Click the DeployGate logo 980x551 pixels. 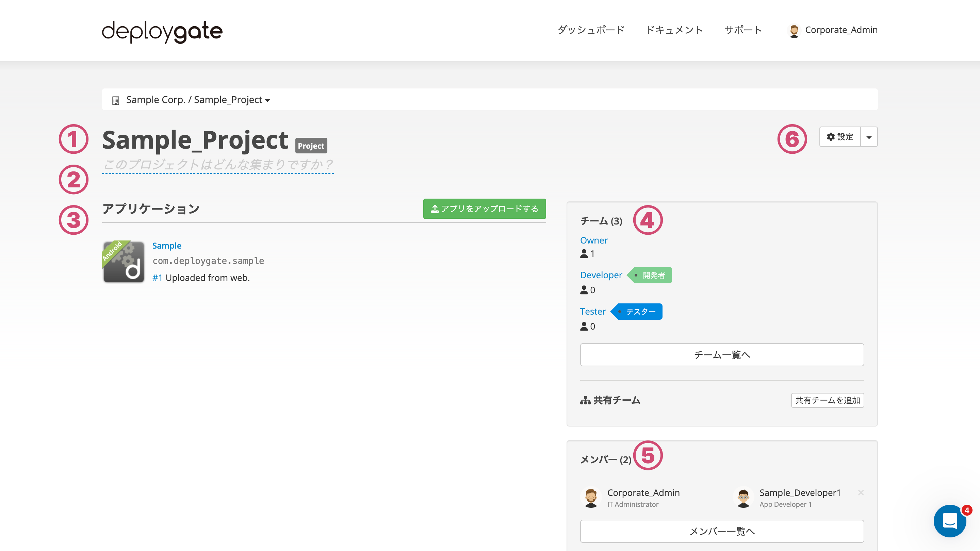click(x=162, y=31)
